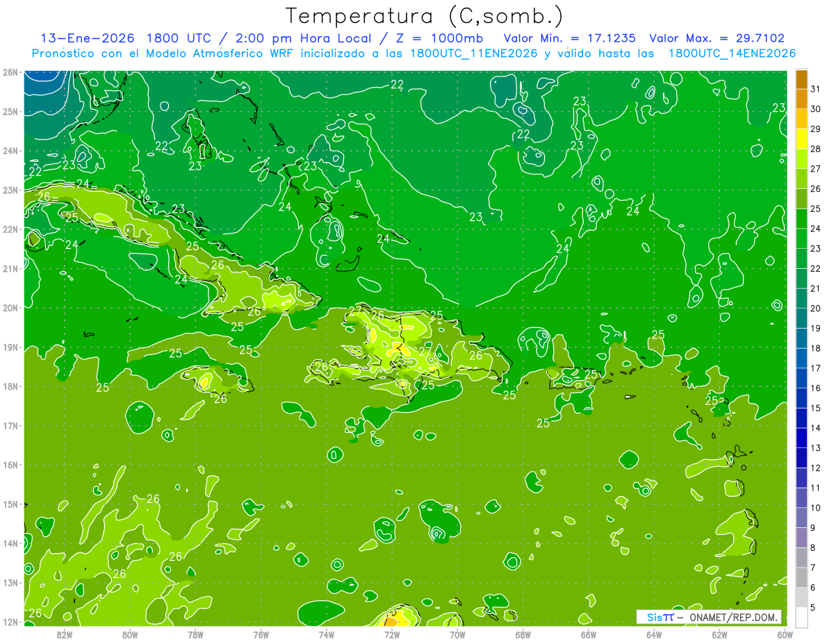Click the longitude axis label 66W
Viewport: 834px width, 644px height.
[x=588, y=634]
